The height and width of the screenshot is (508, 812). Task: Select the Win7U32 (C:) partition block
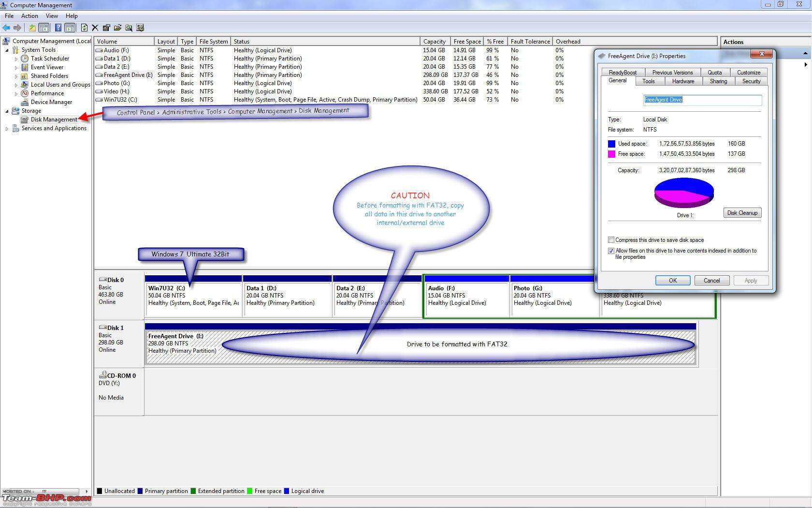[x=193, y=296]
